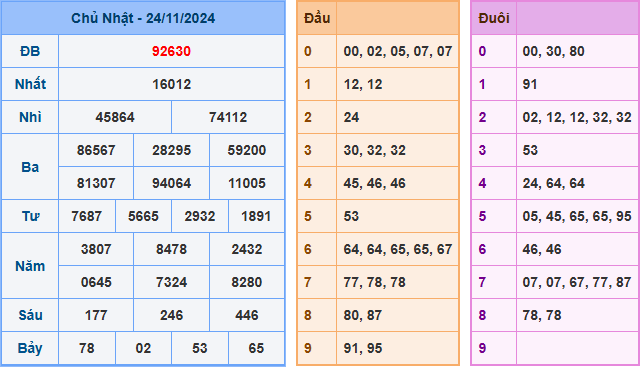Select Đầu row values 45, 46, 46
The height and width of the screenshot is (367, 641).
[x=374, y=184]
